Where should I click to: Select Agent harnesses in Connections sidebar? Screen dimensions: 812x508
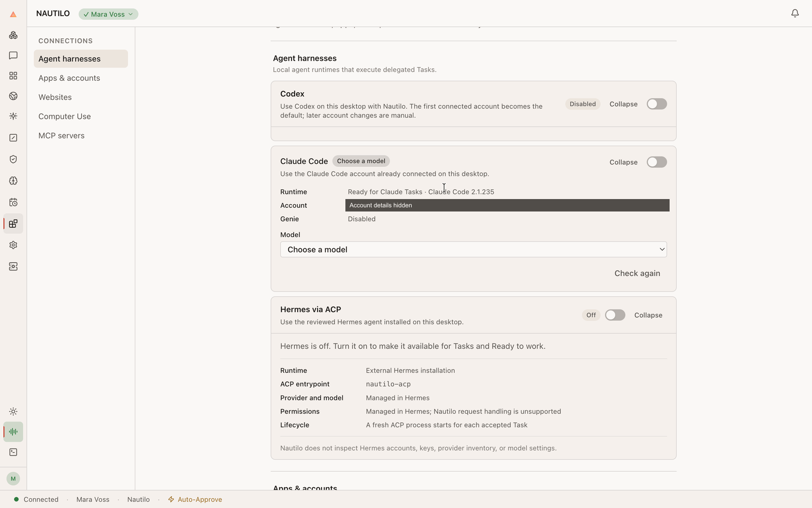click(x=81, y=59)
